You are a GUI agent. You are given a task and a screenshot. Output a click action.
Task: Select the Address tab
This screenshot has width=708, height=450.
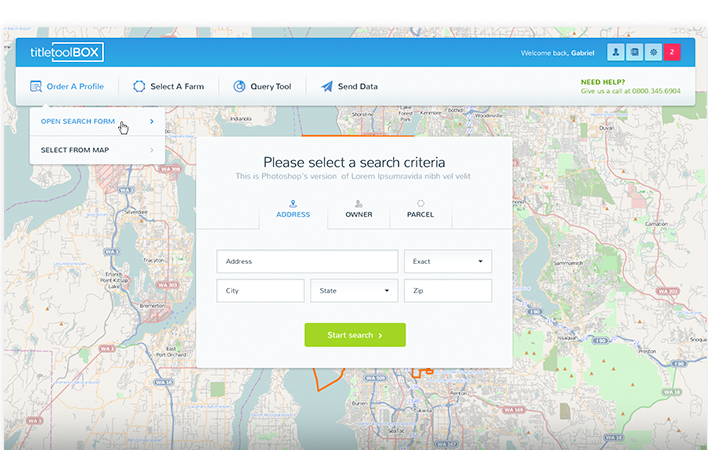pos(293,209)
